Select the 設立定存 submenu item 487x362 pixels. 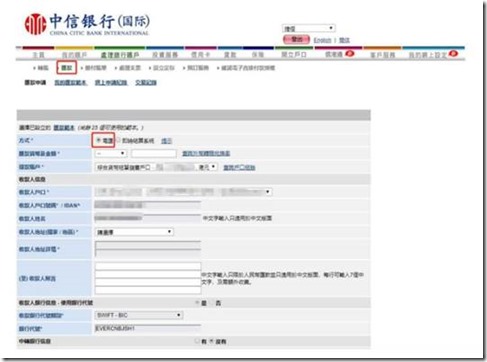(164, 68)
